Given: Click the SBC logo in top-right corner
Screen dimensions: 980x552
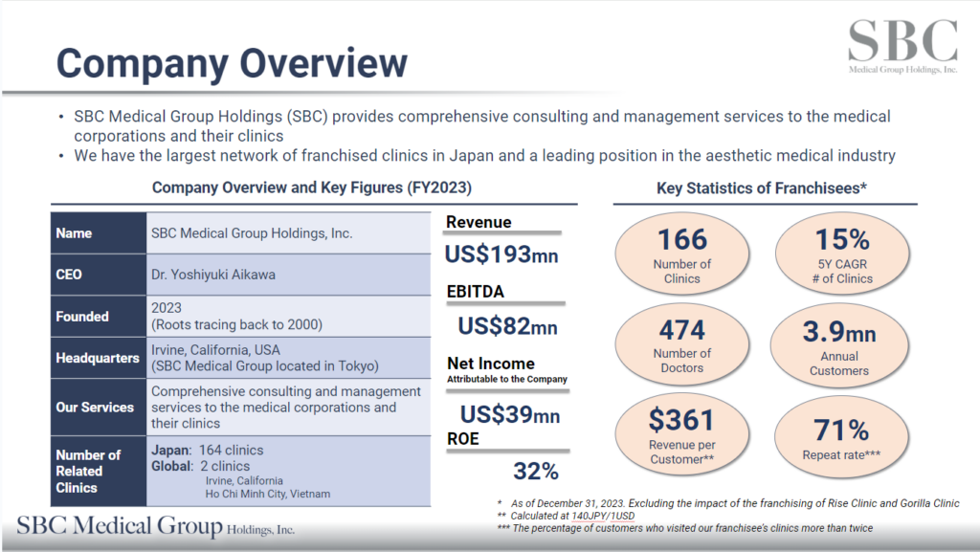Looking at the screenshot, I should [902, 48].
